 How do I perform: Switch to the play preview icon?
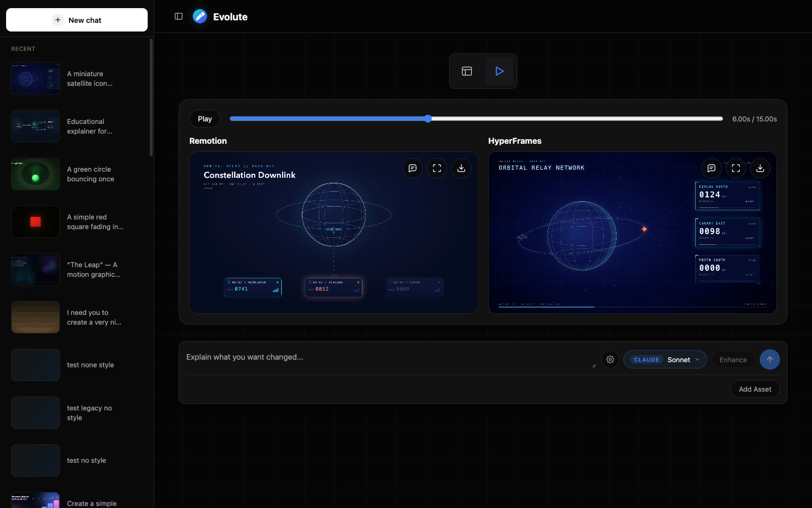coord(499,71)
